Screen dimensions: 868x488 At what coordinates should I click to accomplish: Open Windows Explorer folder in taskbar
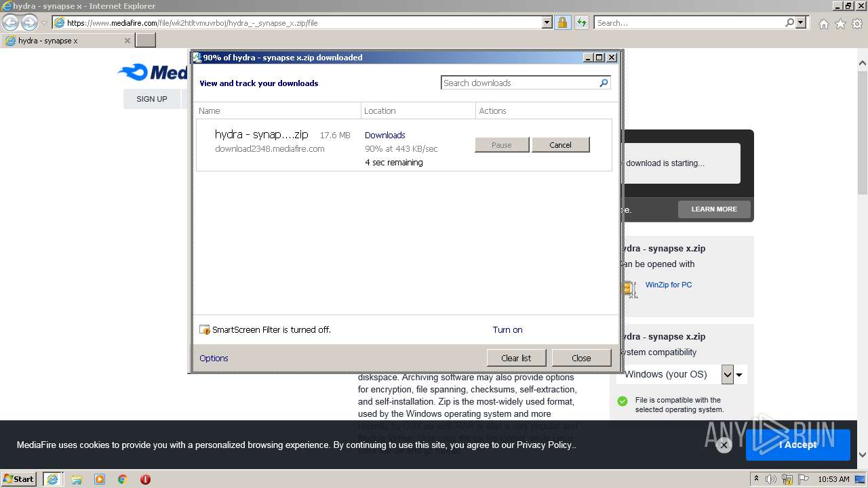(77, 479)
